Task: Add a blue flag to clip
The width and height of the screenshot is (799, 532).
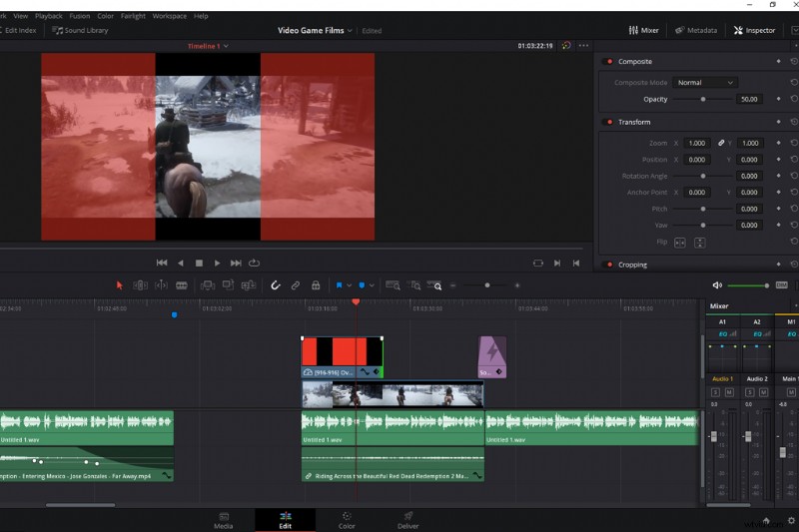Action: (x=339, y=285)
